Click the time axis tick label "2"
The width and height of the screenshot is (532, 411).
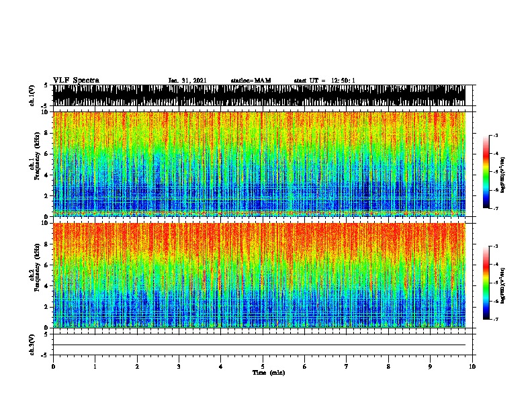click(x=137, y=367)
